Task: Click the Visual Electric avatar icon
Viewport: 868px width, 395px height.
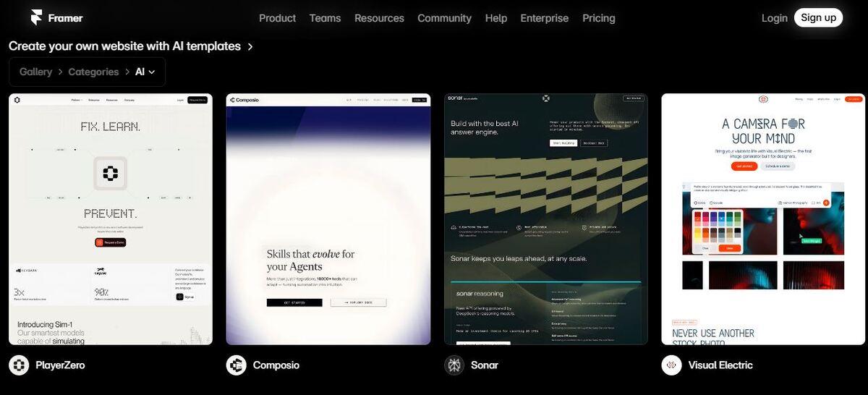Action: 671,365
